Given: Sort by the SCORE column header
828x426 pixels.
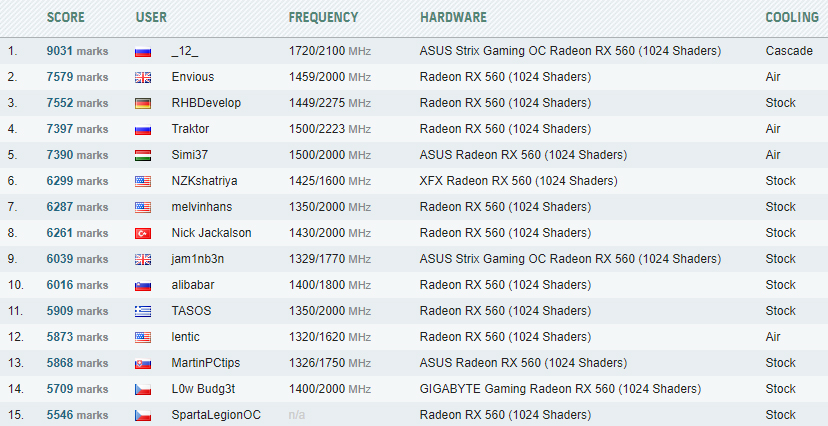Looking at the screenshot, I should (x=65, y=17).
